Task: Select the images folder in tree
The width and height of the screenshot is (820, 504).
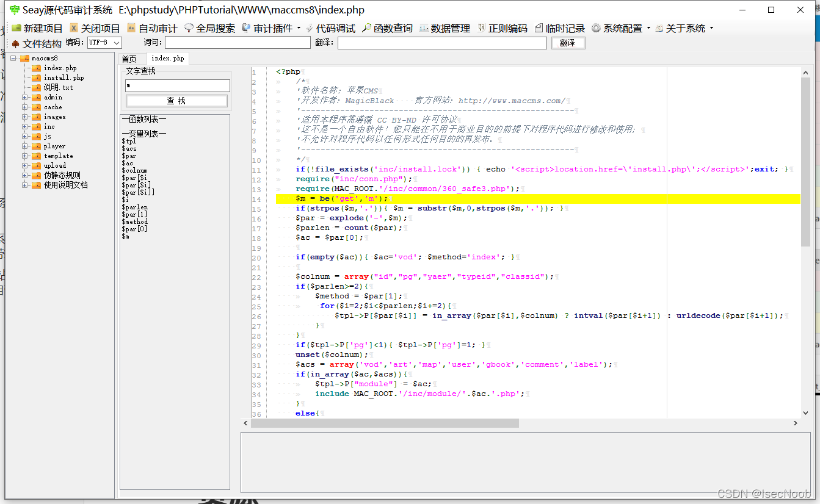Action: click(55, 117)
